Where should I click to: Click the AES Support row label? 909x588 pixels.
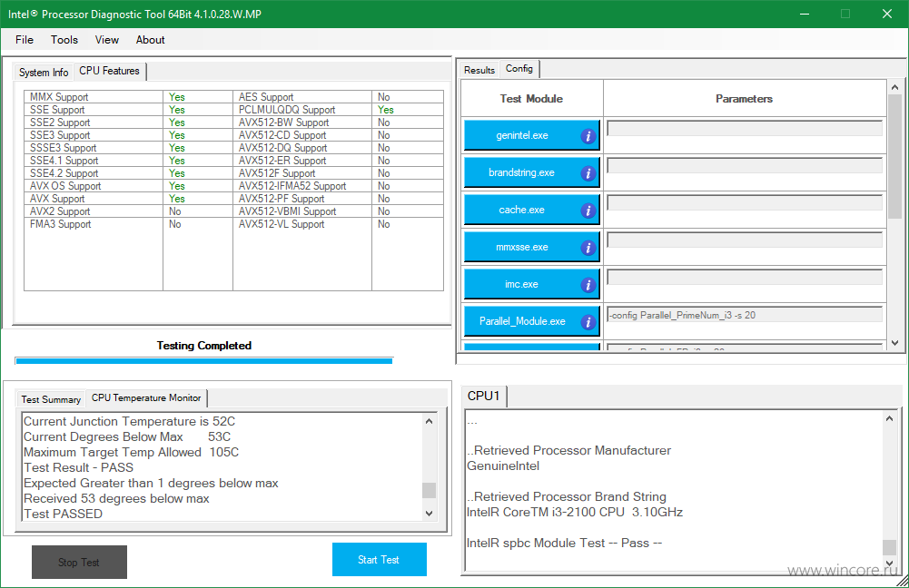coord(266,97)
